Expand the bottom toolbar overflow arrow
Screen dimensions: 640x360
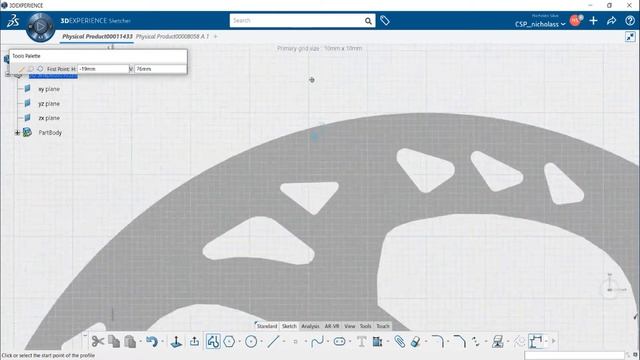coord(554,341)
